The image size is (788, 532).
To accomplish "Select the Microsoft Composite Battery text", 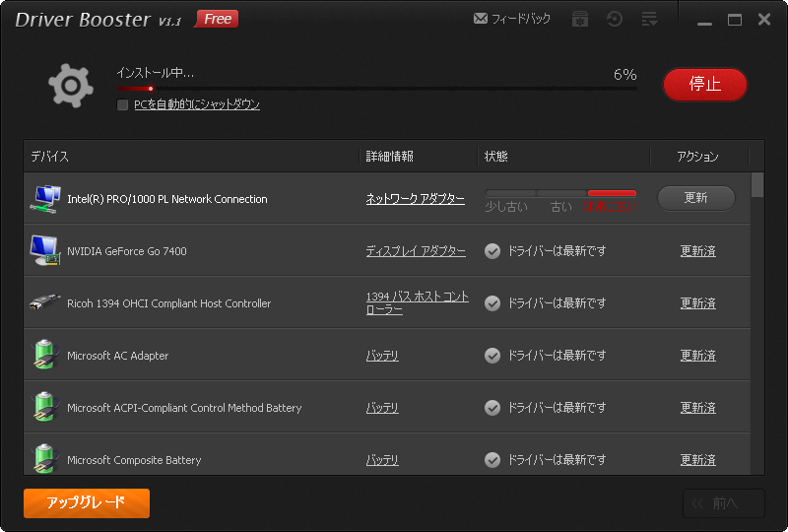I will (134, 460).
